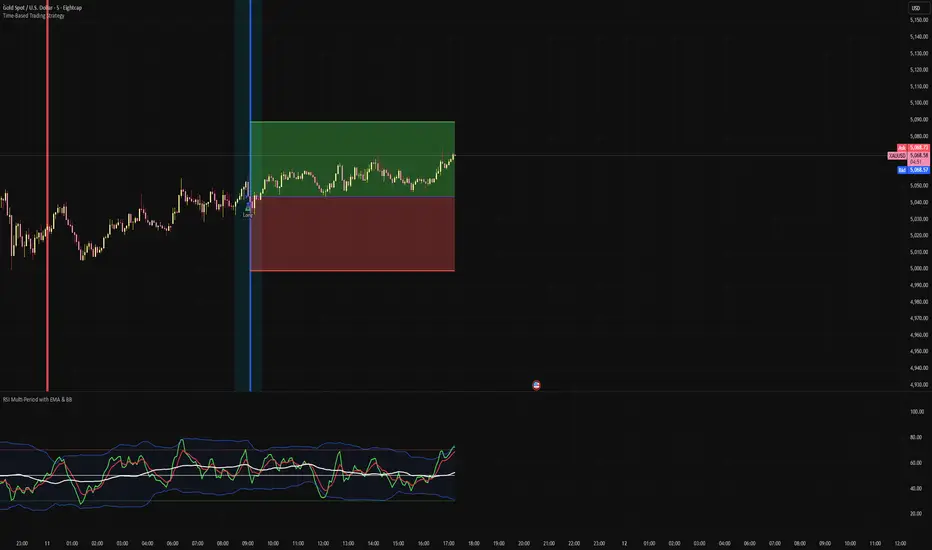Click the 23:00 label left of 11
The width and height of the screenshot is (932, 550).
pyautogui.click(x=22, y=543)
